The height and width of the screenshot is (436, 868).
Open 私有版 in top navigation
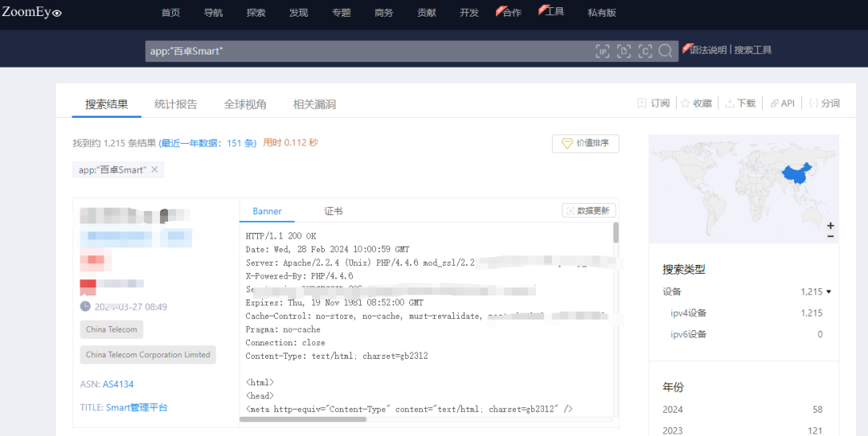tap(602, 13)
